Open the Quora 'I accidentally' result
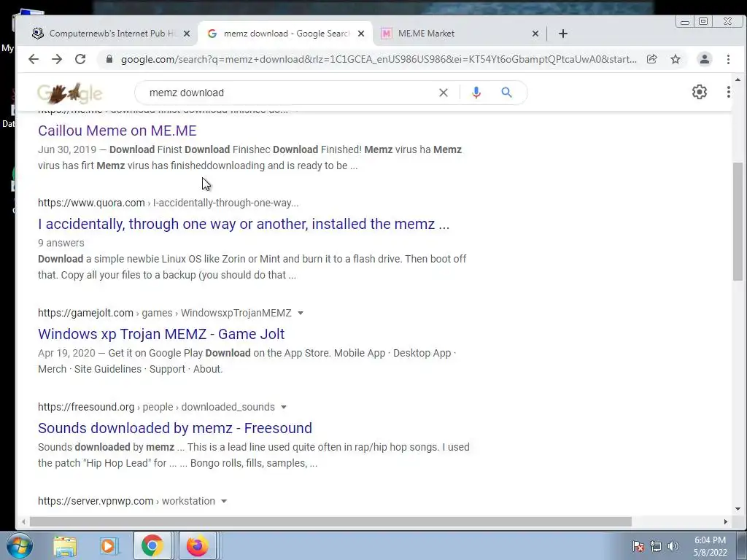The width and height of the screenshot is (747, 560). [x=244, y=224]
